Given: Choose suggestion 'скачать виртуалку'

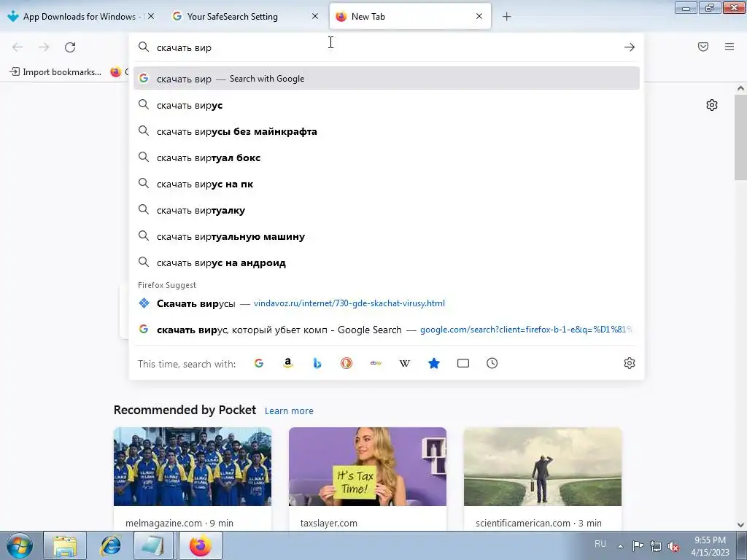Looking at the screenshot, I should click(387, 210).
